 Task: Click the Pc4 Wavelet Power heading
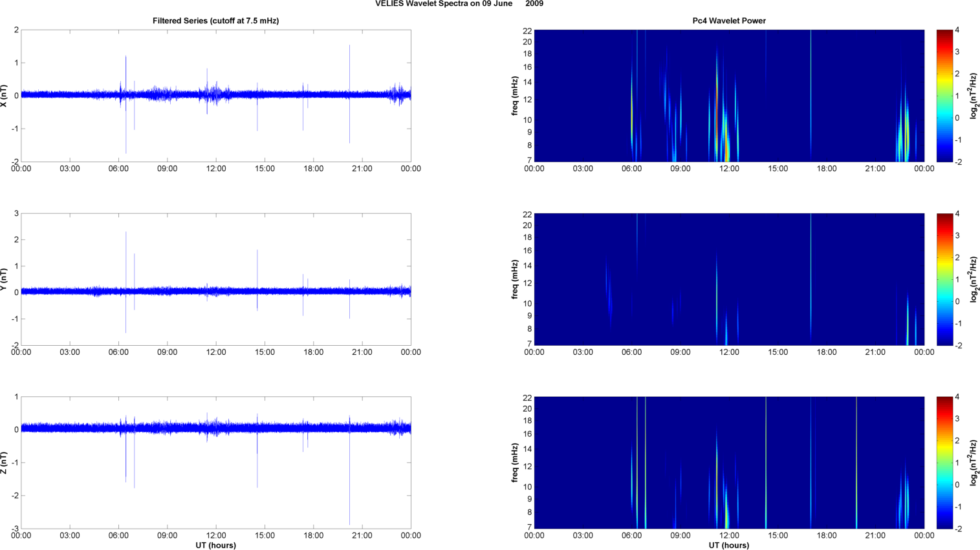(728, 21)
